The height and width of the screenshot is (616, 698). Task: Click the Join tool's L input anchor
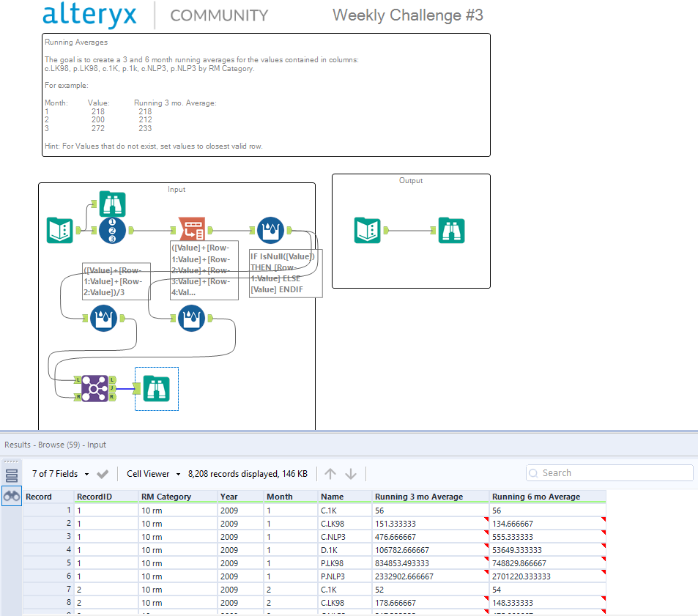coord(78,379)
